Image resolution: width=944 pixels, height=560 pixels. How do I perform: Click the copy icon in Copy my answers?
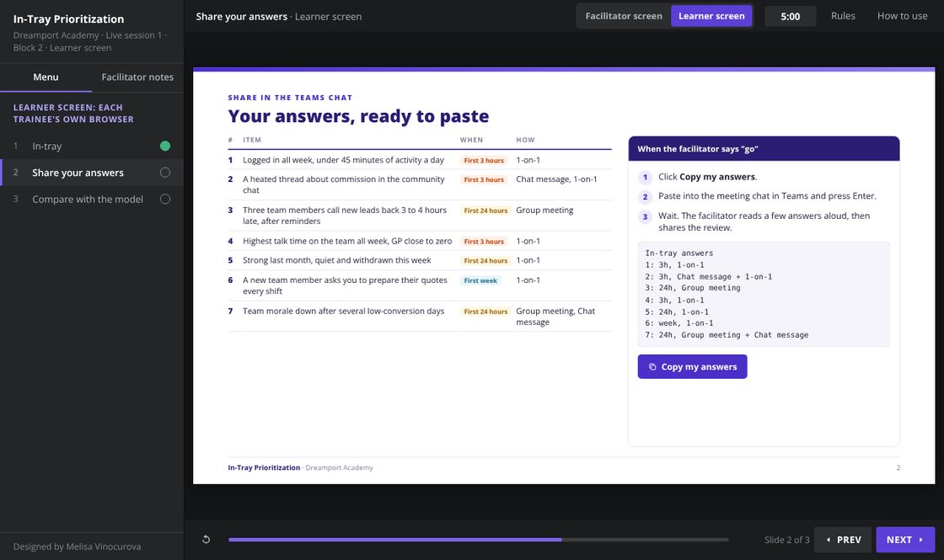(x=652, y=367)
